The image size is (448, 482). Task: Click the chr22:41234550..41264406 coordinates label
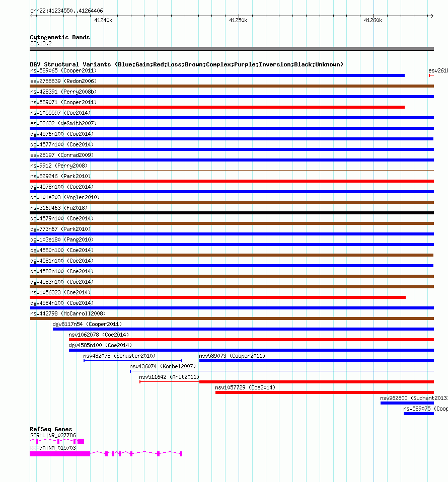tap(66, 11)
